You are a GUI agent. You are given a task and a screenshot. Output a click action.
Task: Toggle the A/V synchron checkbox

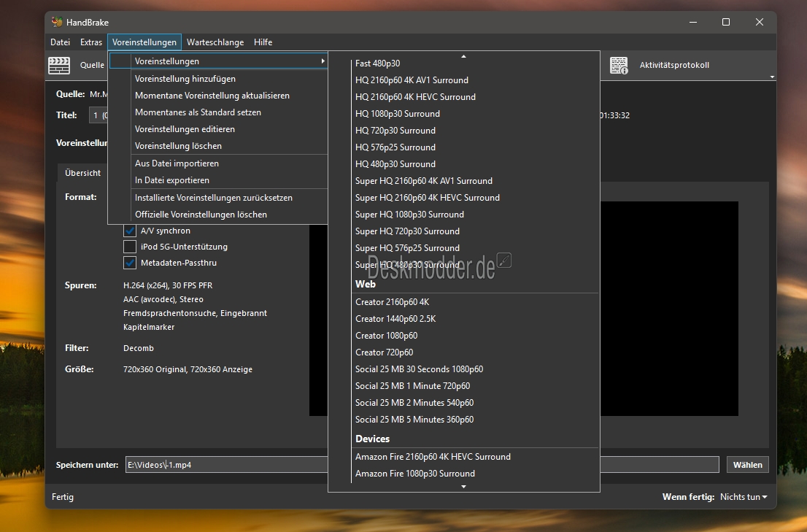[x=130, y=231]
